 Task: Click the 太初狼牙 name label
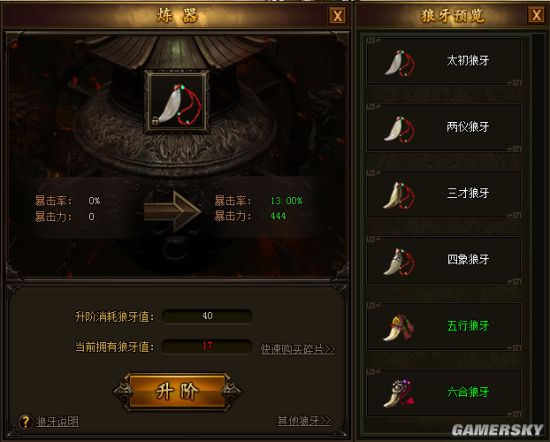pos(468,60)
